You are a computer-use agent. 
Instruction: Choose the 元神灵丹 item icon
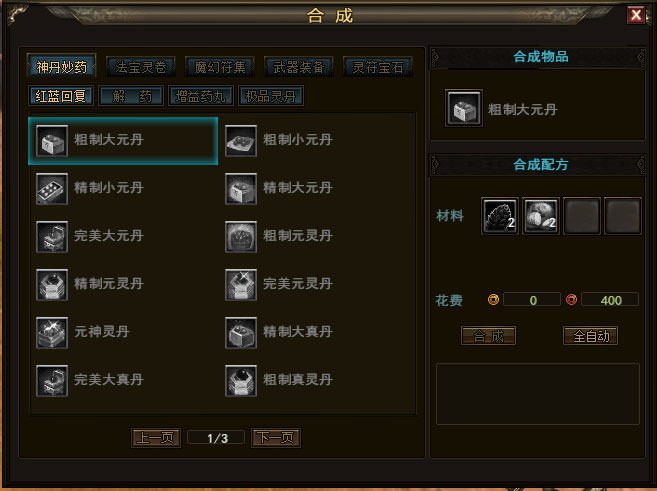(x=52, y=333)
